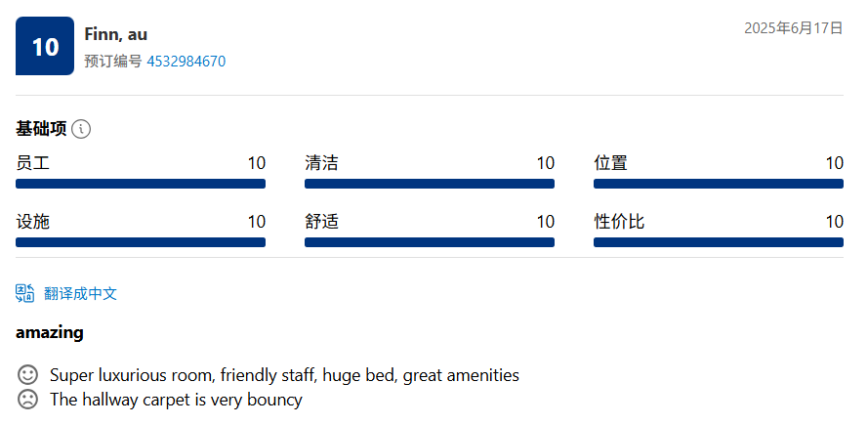This screenshot has height=425, width=868.
Task: Click the Super luxurious room positive comment
Action: (x=284, y=375)
